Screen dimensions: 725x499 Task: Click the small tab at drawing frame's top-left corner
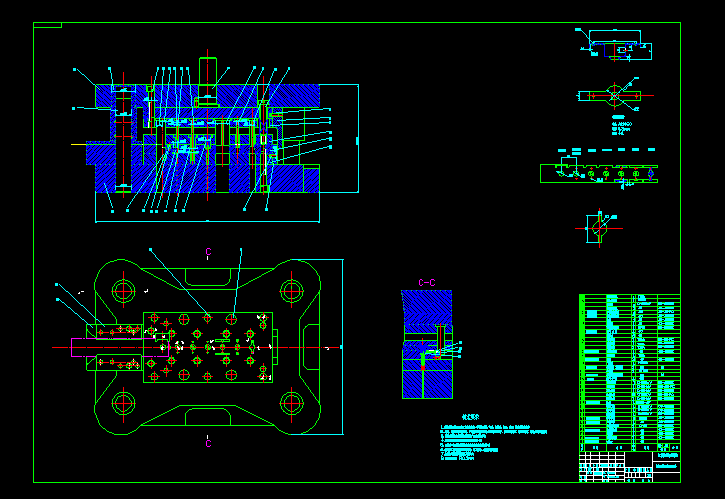(48, 25)
